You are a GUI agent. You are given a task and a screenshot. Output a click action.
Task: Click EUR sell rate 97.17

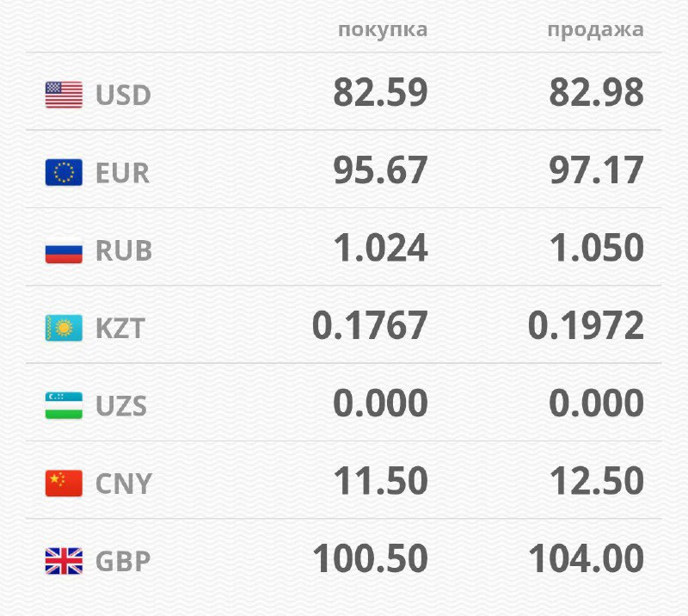coord(596,170)
